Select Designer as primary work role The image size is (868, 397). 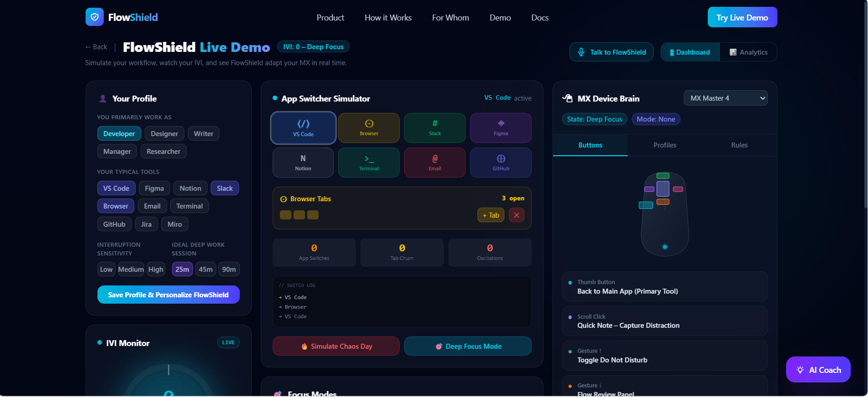click(164, 133)
